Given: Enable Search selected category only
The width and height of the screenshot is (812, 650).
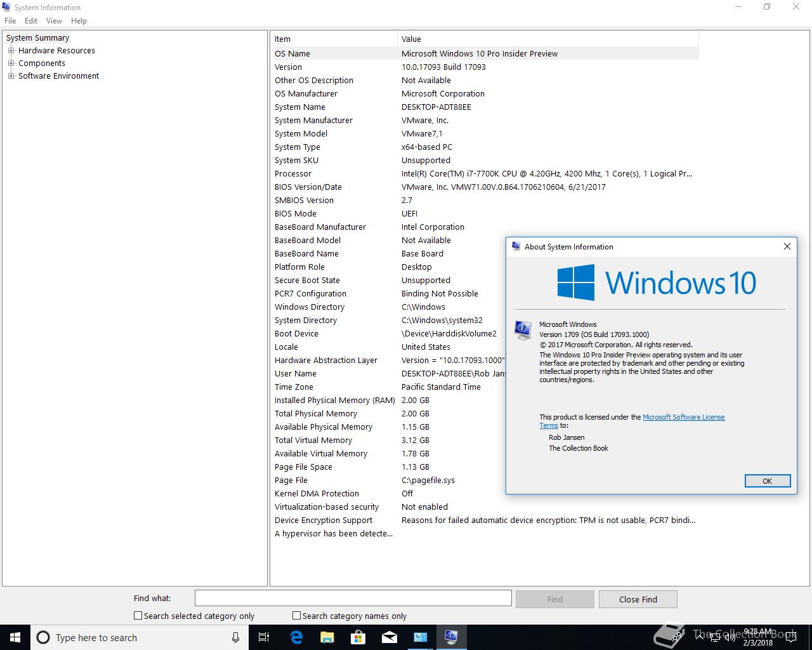Looking at the screenshot, I should click(138, 616).
